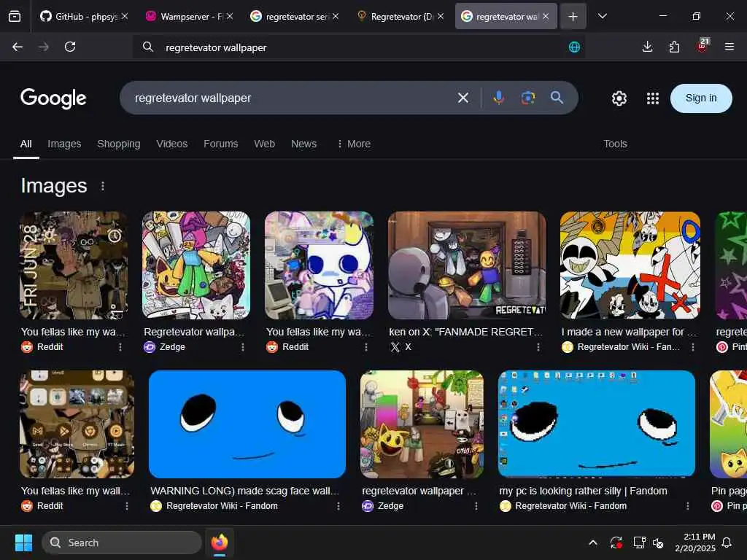Show hidden system tray icons chevron

click(593, 542)
